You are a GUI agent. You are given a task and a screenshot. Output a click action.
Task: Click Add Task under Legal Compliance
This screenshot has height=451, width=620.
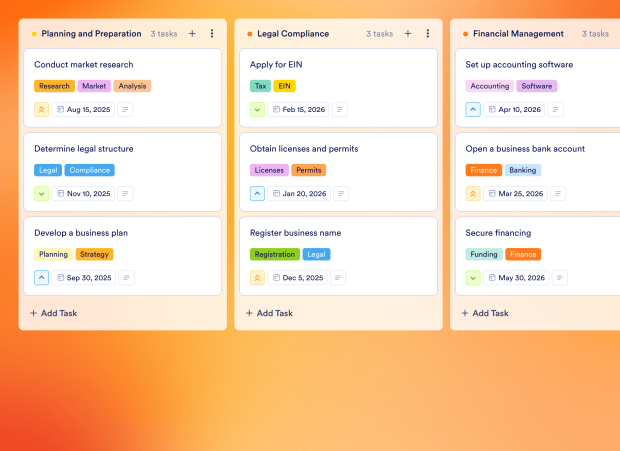coord(270,313)
